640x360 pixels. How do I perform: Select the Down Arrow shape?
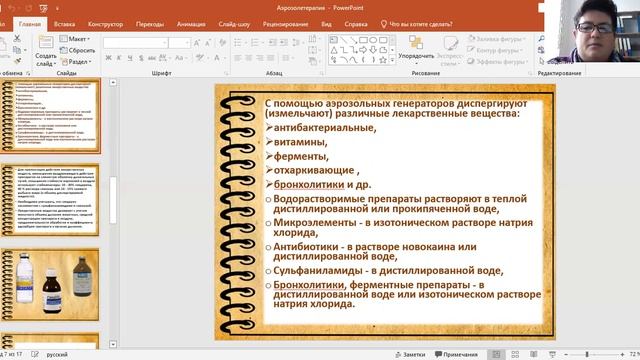pos(373,50)
